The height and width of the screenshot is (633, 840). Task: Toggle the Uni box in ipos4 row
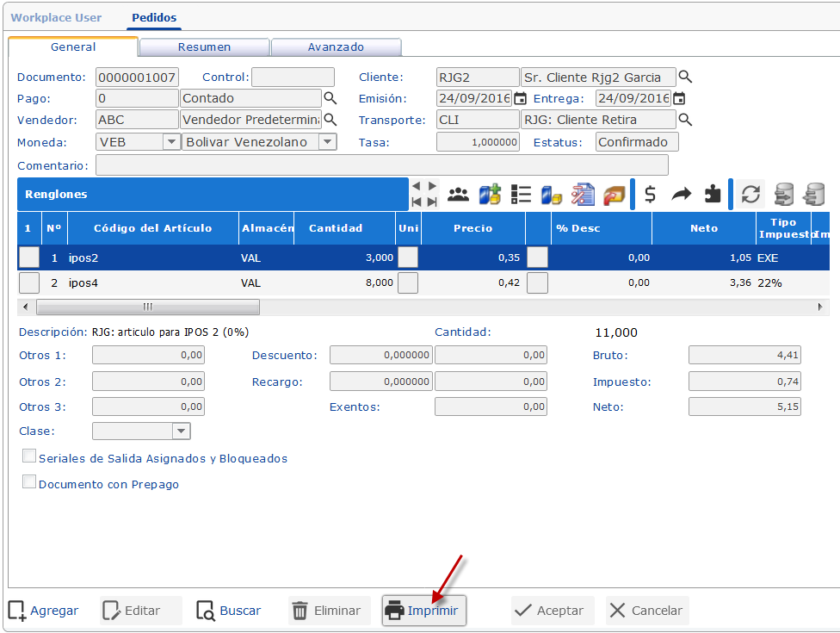[408, 282]
